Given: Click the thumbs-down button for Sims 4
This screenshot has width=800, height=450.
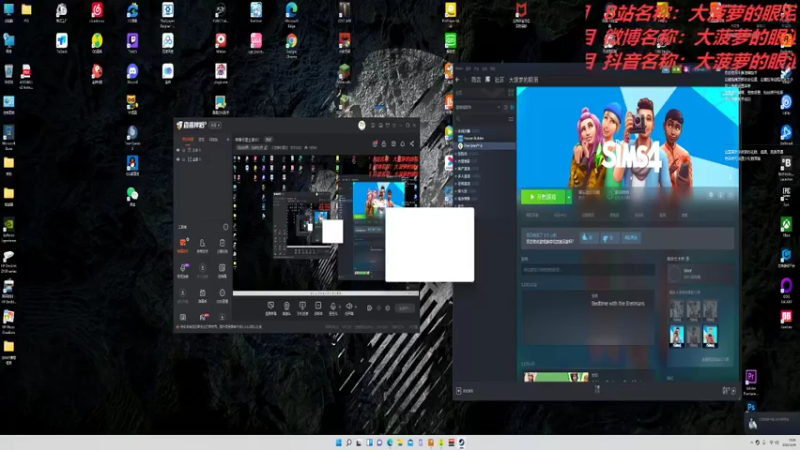Looking at the screenshot, I should (x=609, y=238).
